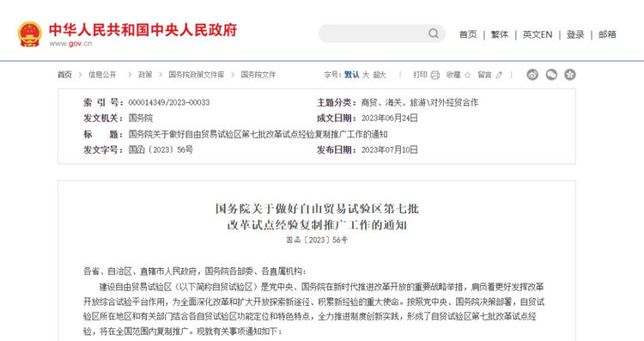Click the 发布日期 value 2023年07月10日
This screenshot has height=341, width=644.
pos(389,150)
